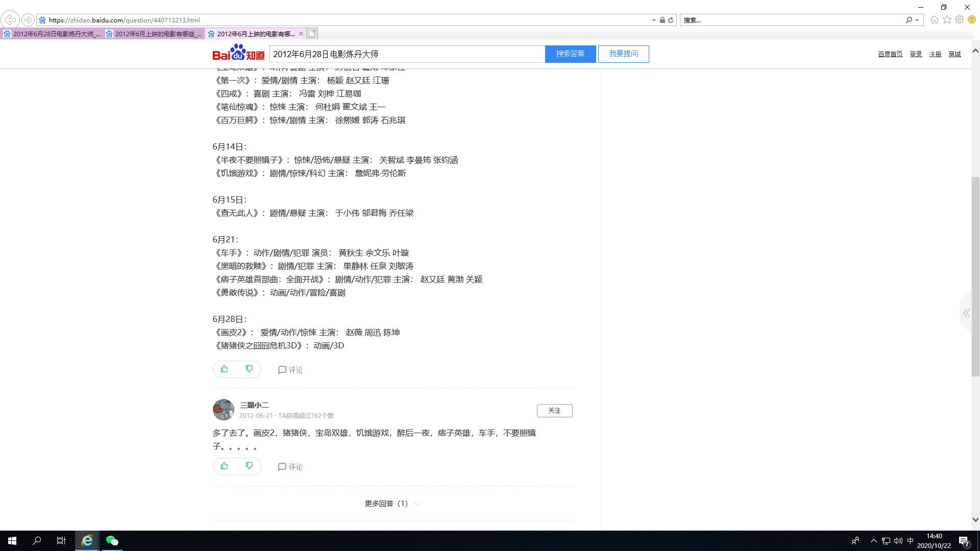Like the answer by 三题小二
Viewport: 980px width, 551px height.
click(x=225, y=466)
